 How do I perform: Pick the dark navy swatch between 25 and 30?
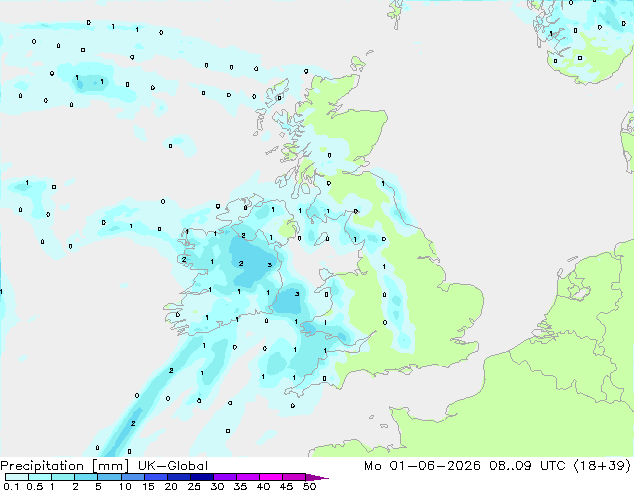(201, 477)
